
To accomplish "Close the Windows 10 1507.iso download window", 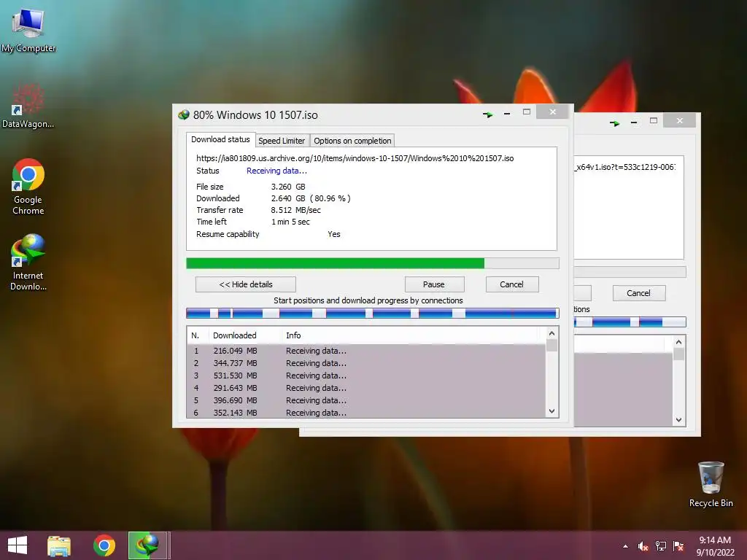I will (x=553, y=112).
